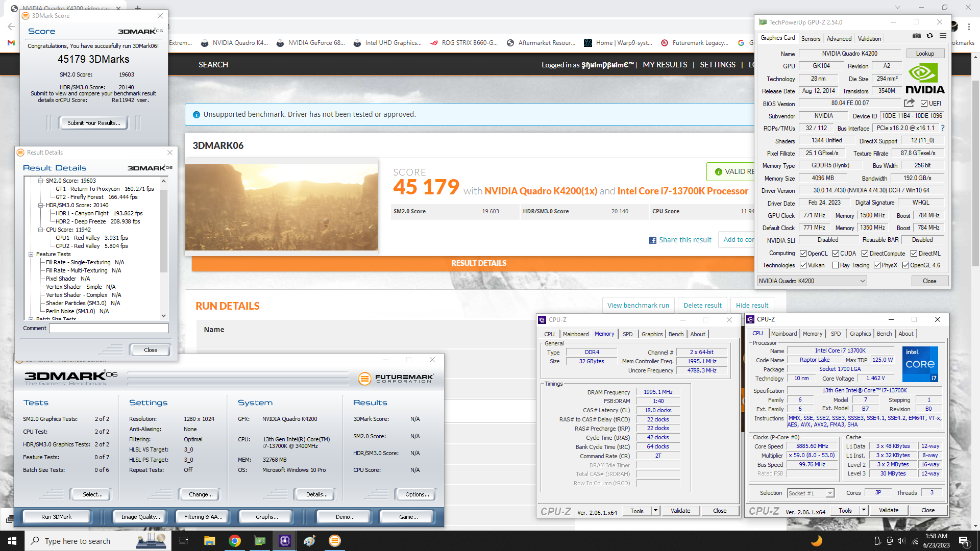Click the NVIDIA logo in GPU-Z
The height and width of the screenshot is (551, 980).
tap(925, 79)
